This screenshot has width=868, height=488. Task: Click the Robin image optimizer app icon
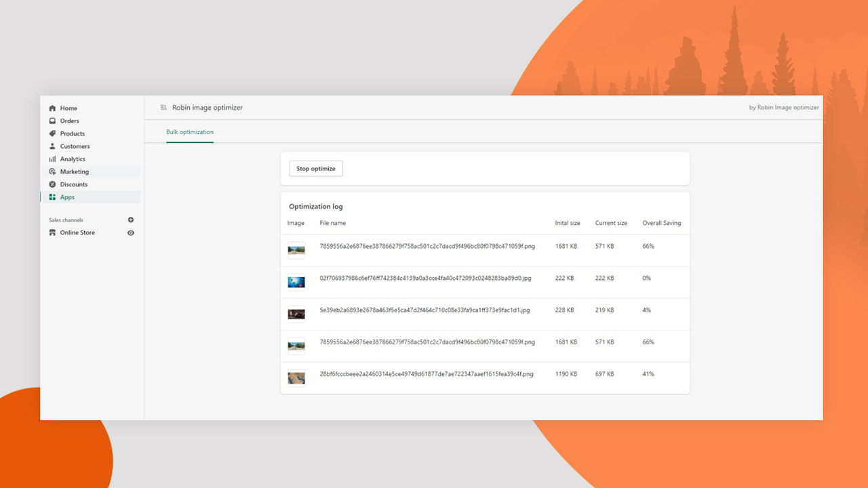163,107
